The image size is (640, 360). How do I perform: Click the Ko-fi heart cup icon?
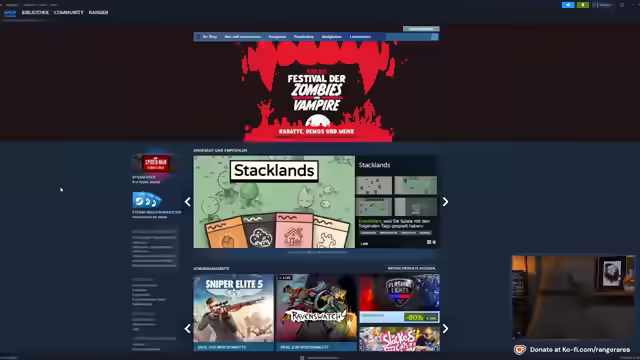520,349
